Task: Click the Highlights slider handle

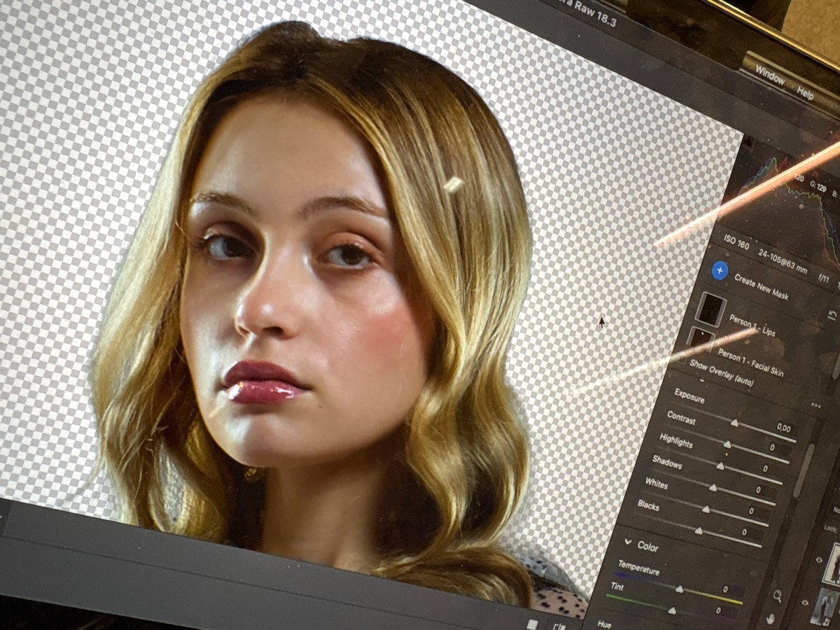Action: [720, 466]
